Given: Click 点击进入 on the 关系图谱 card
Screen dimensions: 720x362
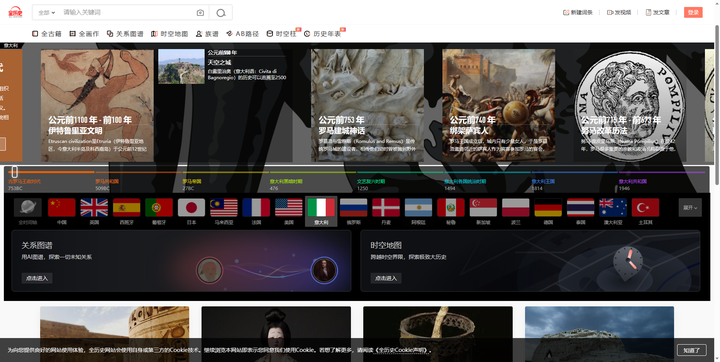Looking at the screenshot, I should [37, 278].
